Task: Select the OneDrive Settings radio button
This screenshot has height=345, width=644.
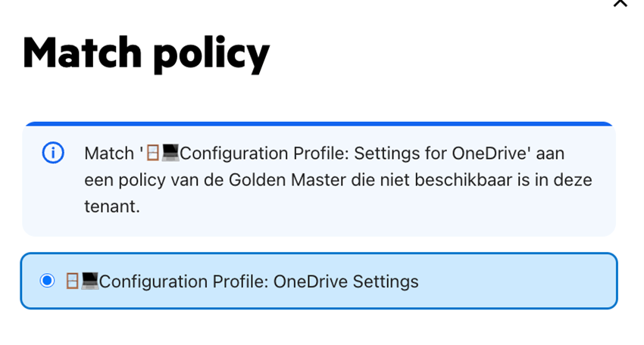Action: click(47, 281)
